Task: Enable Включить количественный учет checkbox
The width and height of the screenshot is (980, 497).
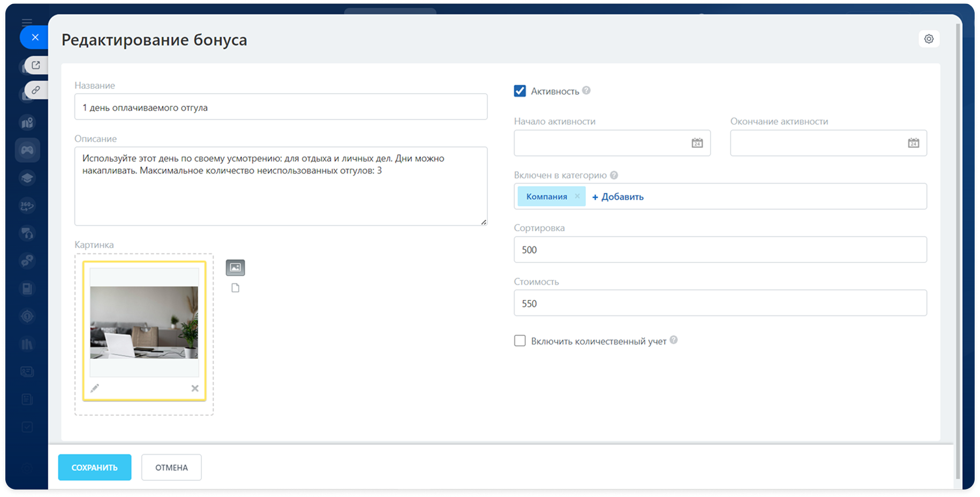Action: [519, 341]
